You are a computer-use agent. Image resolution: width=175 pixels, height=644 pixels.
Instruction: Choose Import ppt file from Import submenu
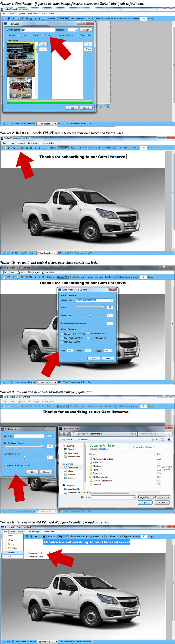pos(36,553)
